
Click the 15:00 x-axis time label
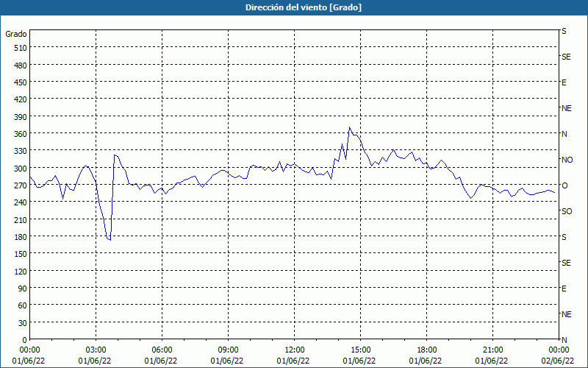point(360,350)
